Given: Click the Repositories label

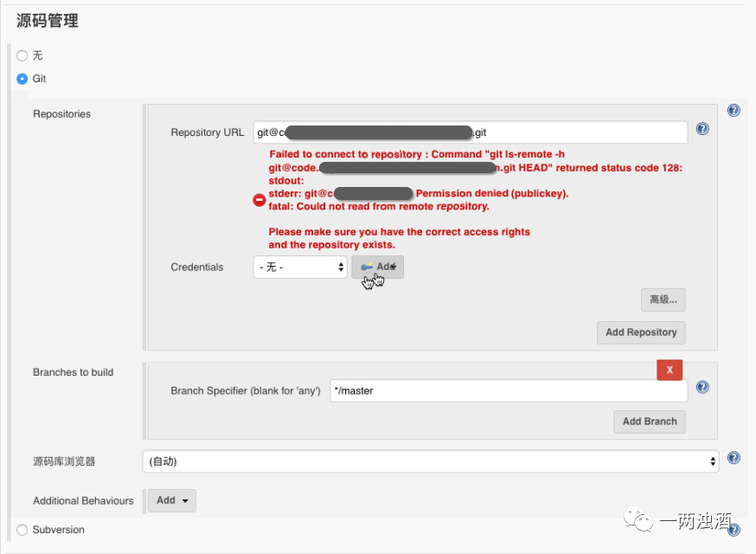Looking at the screenshot, I should (x=61, y=114).
